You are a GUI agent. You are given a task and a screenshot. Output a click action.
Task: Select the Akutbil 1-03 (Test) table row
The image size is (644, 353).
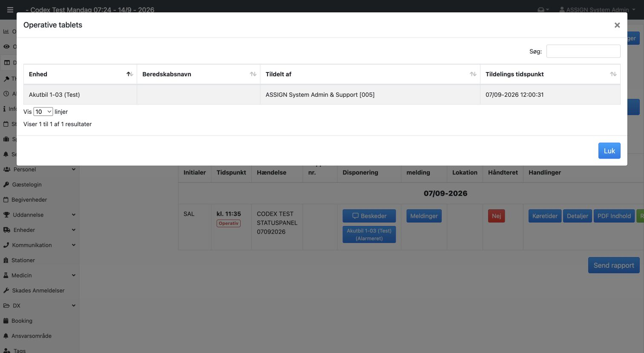point(322,95)
